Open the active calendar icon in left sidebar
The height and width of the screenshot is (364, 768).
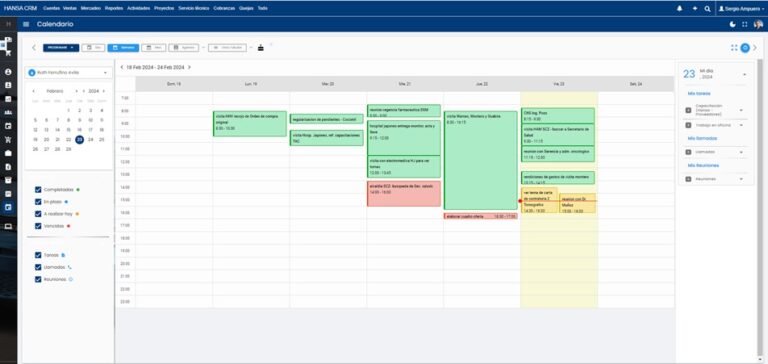point(8,207)
